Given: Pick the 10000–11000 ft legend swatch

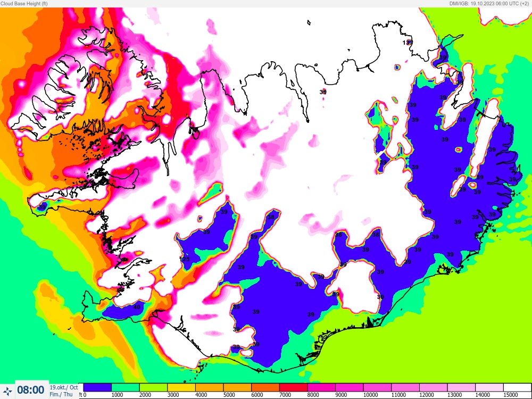Looking at the screenshot, I should (x=377, y=387).
